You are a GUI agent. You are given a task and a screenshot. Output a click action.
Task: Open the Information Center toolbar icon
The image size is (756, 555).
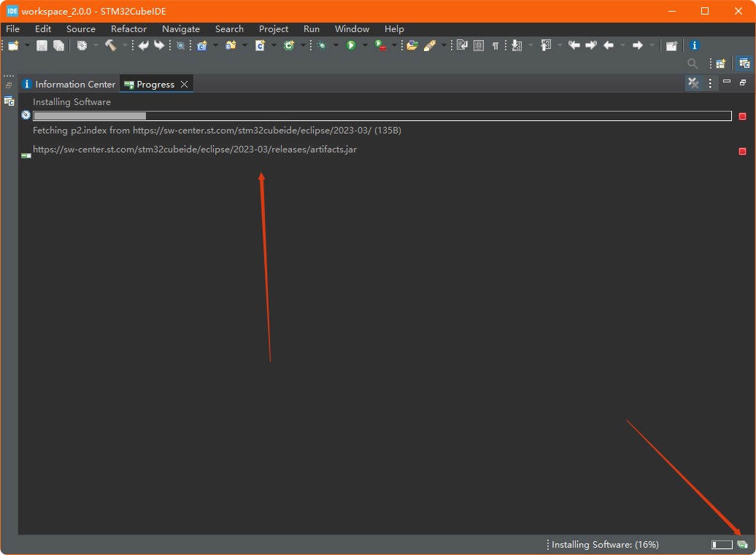pos(694,46)
